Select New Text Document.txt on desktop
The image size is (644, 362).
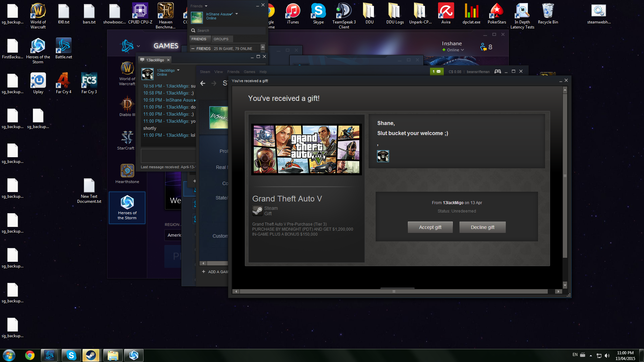89,190
